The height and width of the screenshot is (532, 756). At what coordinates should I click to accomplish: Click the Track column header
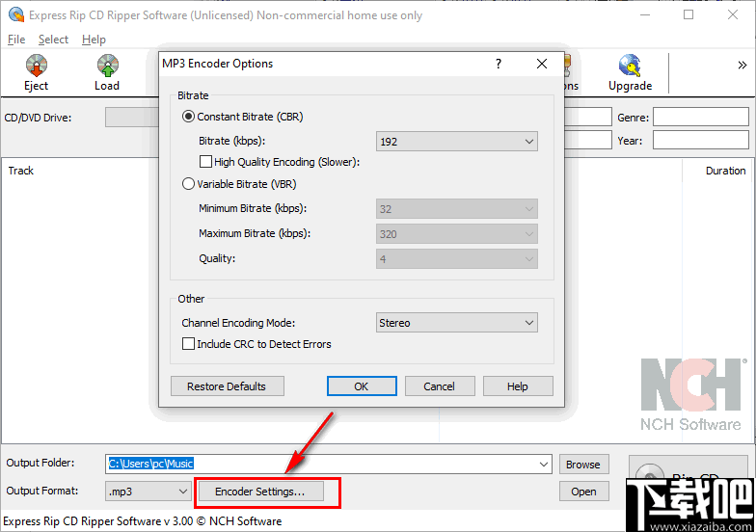[x=21, y=171]
